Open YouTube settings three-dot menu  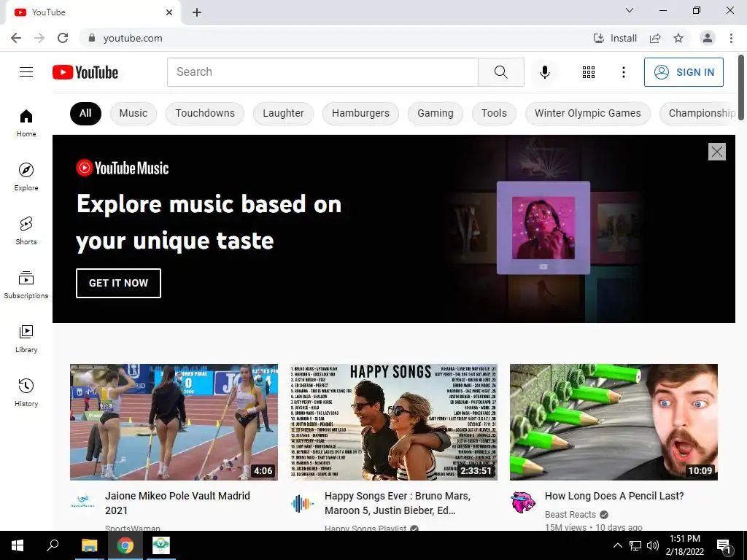pos(623,72)
